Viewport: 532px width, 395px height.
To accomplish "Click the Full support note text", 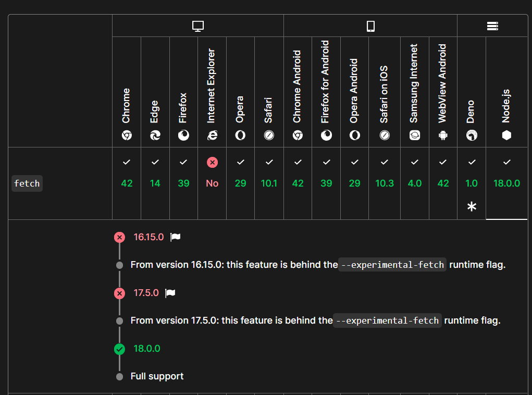I will (x=157, y=376).
